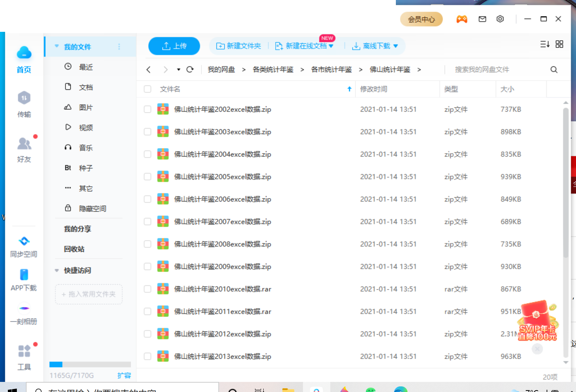Viewport: 576px width, 392px height.
Task: Go forward with the right arrow
Action: coord(166,70)
